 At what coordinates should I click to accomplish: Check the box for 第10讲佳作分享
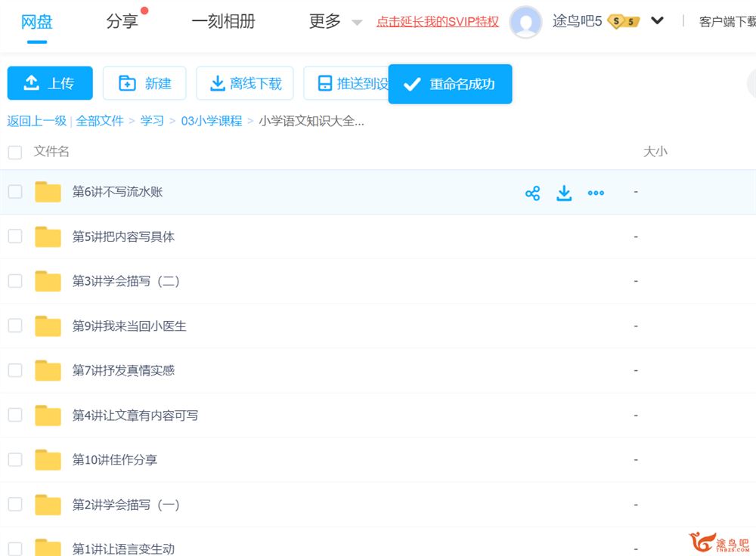(15, 459)
